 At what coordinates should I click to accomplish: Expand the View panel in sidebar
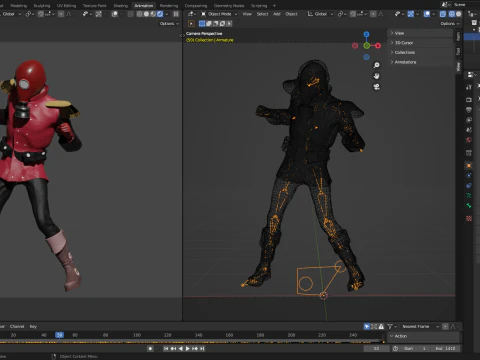[421, 33]
